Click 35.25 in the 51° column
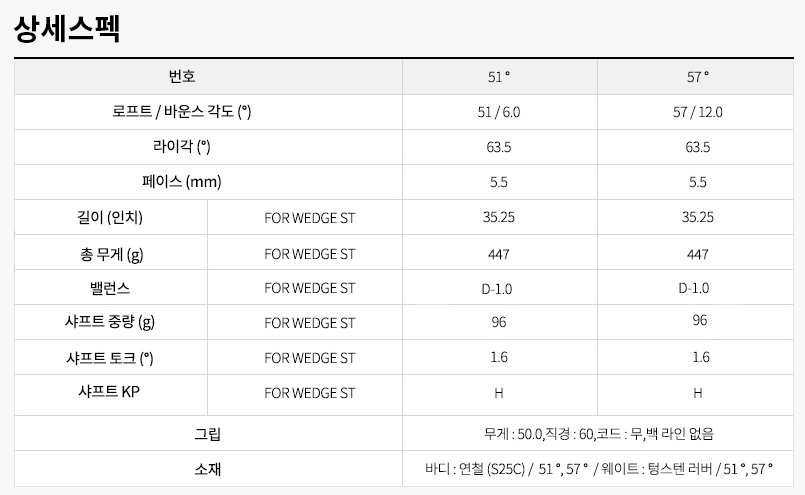The image size is (805, 495). 499,217
